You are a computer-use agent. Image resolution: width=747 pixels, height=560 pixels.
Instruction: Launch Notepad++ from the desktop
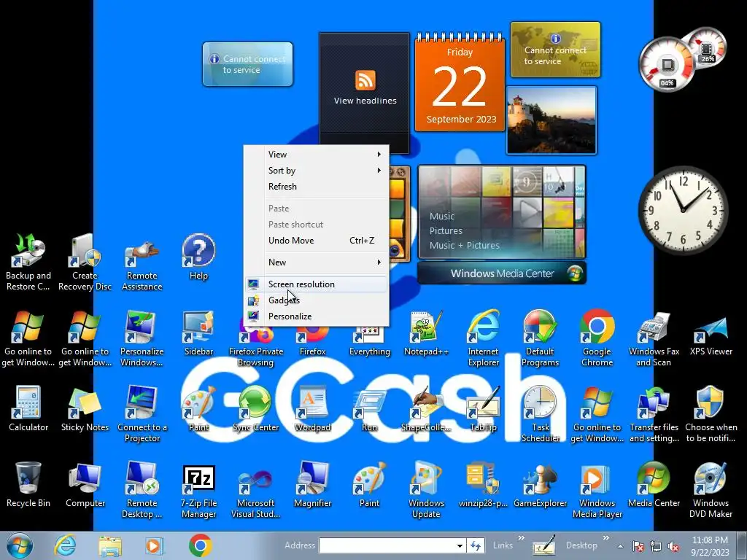426,333
